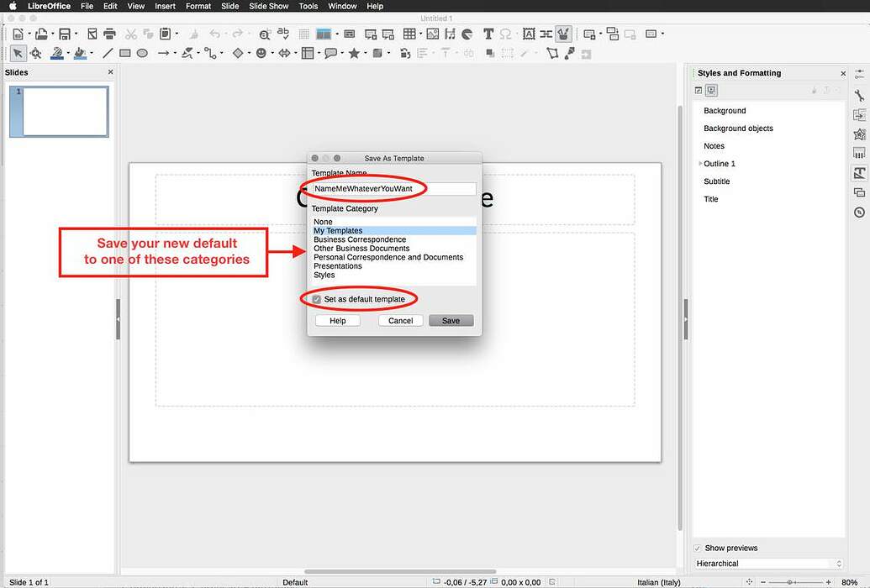Viewport: 870px width, 588px height.
Task: Select the Presentations template category
Action: [394, 266]
